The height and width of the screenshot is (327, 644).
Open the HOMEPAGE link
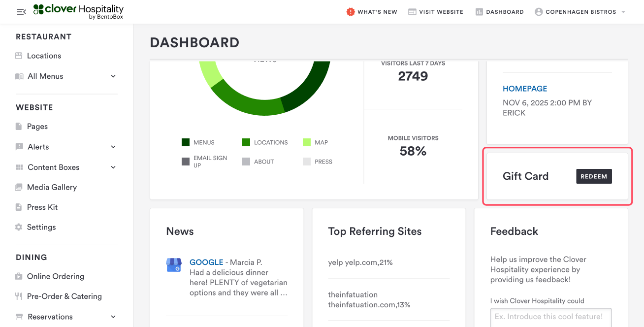click(525, 89)
